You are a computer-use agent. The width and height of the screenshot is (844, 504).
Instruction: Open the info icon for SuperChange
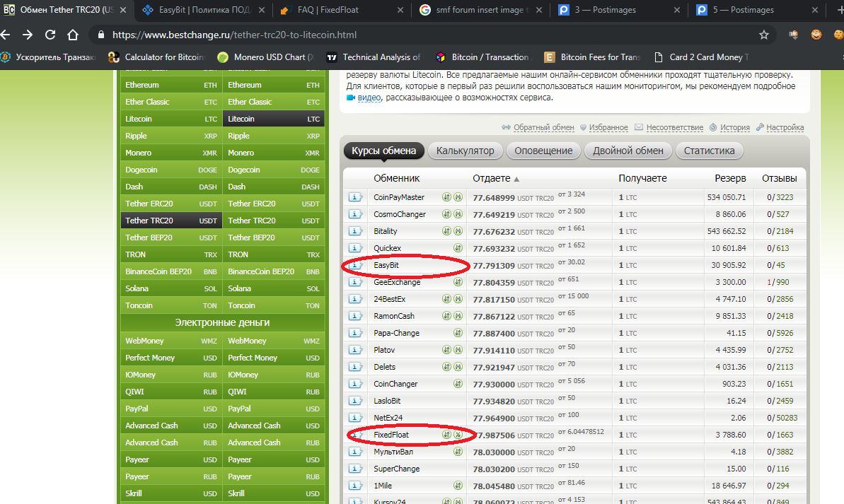point(354,469)
